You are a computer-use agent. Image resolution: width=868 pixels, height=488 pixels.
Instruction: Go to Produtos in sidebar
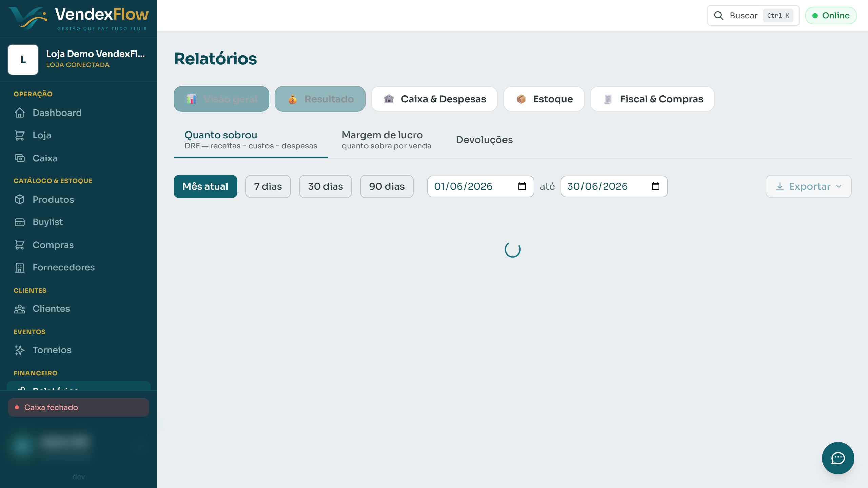(x=79, y=200)
